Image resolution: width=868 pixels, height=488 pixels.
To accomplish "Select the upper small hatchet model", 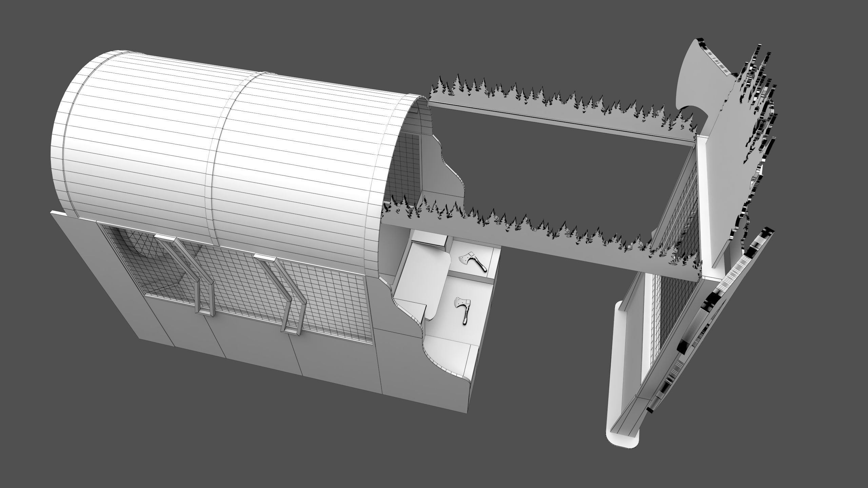I will click(472, 262).
